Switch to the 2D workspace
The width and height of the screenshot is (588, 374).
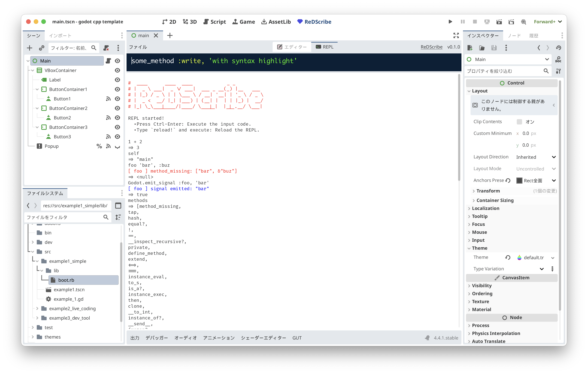[x=169, y=22]
